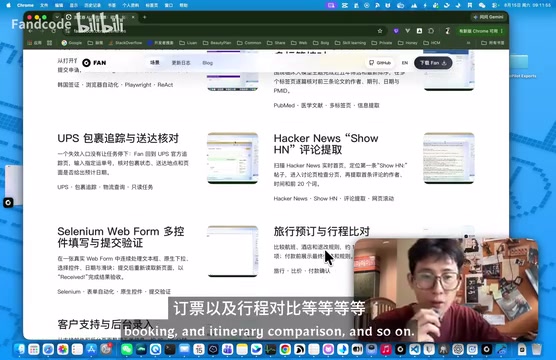Image resolution: width=556 pixels, height=360 pixels.
Task: Click the Gemini button in Chrome's title bar
Action: tap(489, 17)
